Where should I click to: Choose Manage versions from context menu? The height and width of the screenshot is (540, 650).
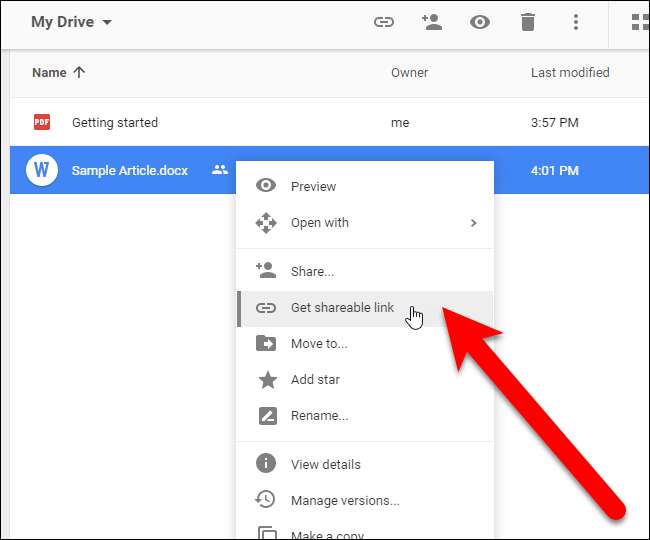click(344, 500)
